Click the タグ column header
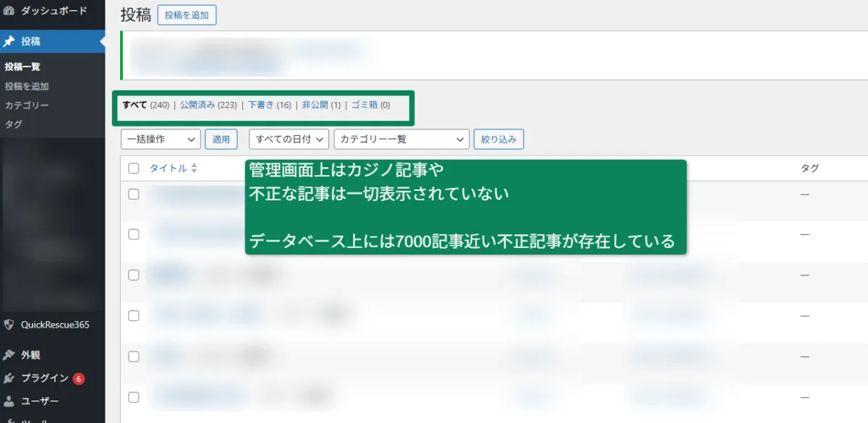The image size is (868, 423). [810, 168]
